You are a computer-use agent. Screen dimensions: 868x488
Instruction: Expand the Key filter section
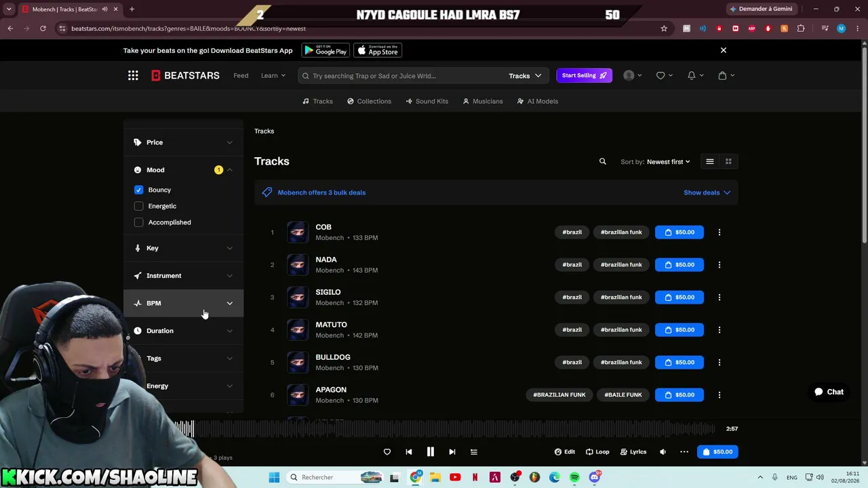click(x=183, y=248)
